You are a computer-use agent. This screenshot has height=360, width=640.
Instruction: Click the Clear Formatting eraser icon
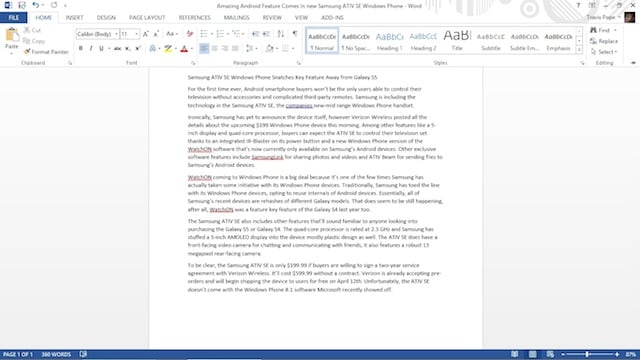190,34
